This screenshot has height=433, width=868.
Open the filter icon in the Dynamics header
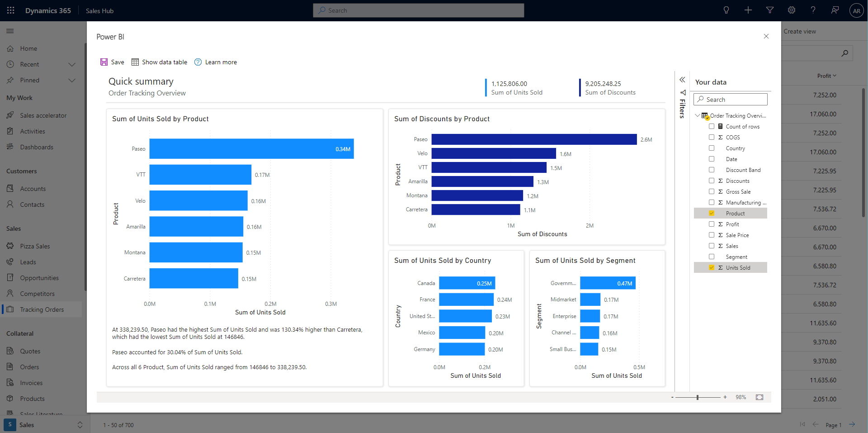click(x=769, y=10)
